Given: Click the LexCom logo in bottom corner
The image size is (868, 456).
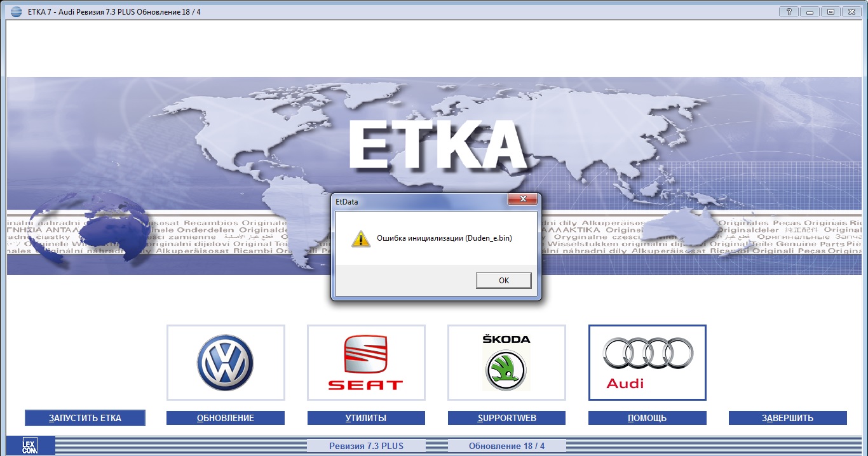Looking at the screenshot, I should (30, 445).
